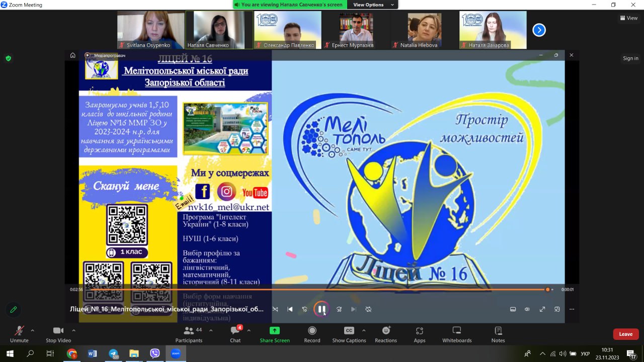Switch the media player to full screen
Viewport: 644px width, 362px height.
pos(542,309)
